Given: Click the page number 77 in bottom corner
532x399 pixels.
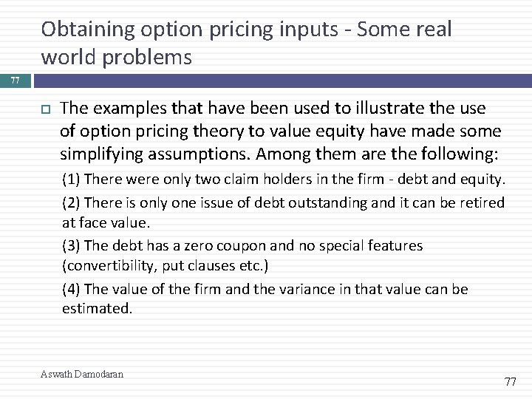Looking at the screenshot, I should pyautogui.click(x=510, y=382).
